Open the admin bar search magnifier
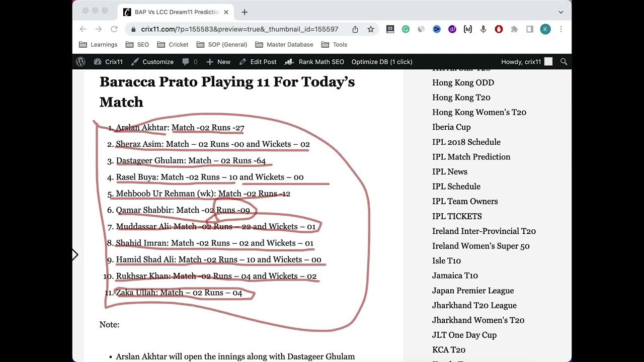Image resolution: width=644 pixels, height=362 pixels. tap(563, 62)
